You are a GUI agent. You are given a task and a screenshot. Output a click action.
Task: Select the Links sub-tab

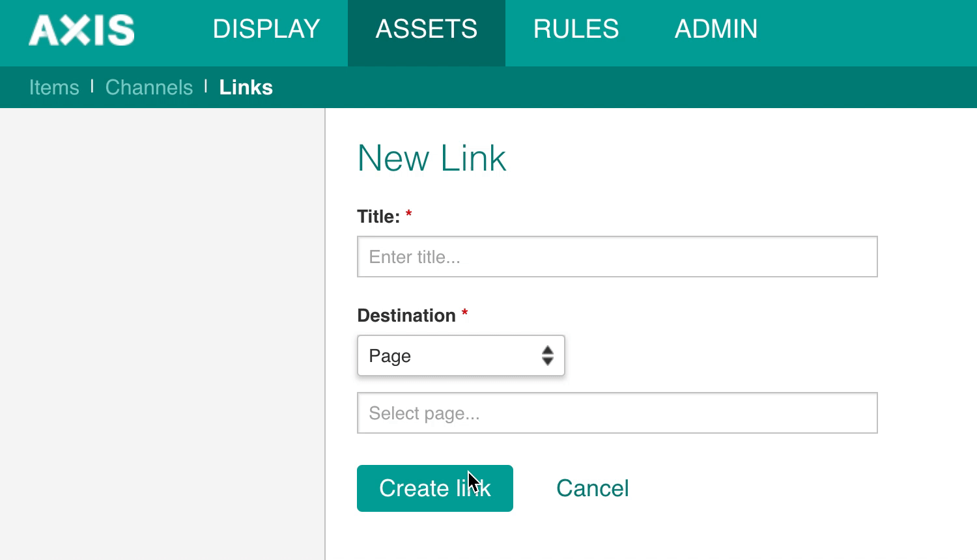[x=246, y=87]
